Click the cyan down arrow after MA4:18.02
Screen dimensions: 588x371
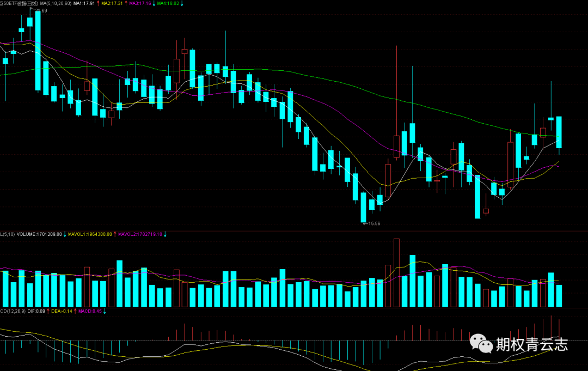tap(182, 3)
